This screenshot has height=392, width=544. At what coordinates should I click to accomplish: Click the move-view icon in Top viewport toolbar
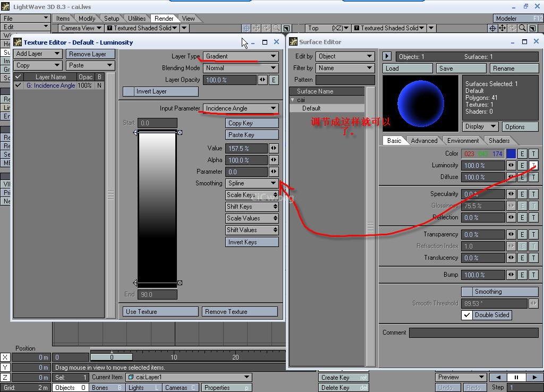[x=503, y=28]
